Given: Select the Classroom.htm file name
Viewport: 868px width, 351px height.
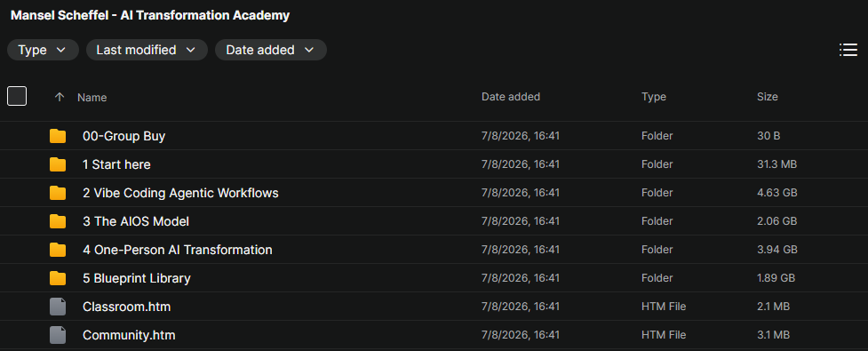Looking at the screenshot, I should [126, 307].
